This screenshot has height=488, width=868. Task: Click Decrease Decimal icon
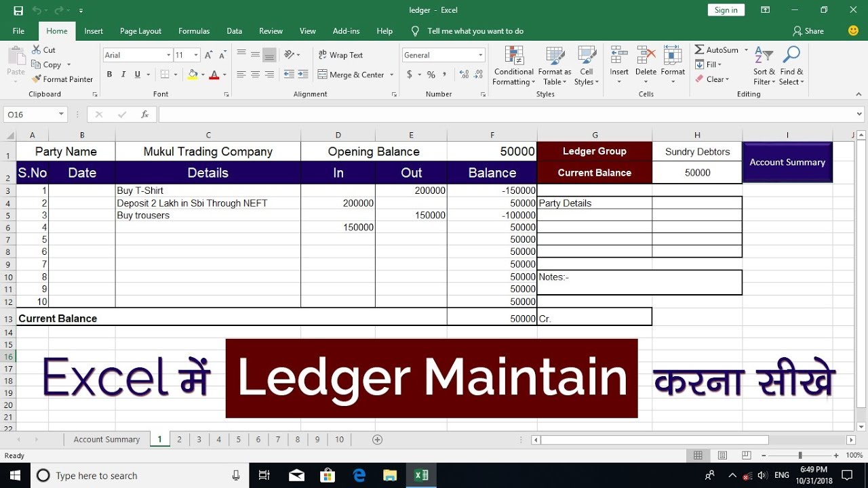(478, 75)
